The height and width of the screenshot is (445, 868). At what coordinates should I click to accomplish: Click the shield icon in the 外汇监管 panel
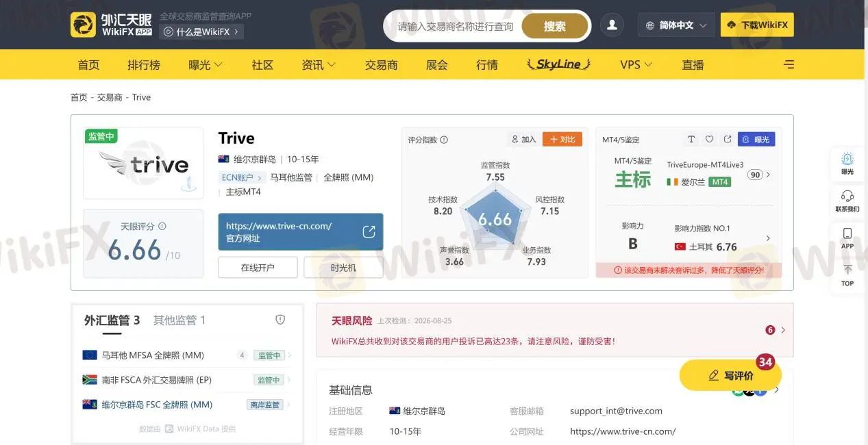[280, 320]
